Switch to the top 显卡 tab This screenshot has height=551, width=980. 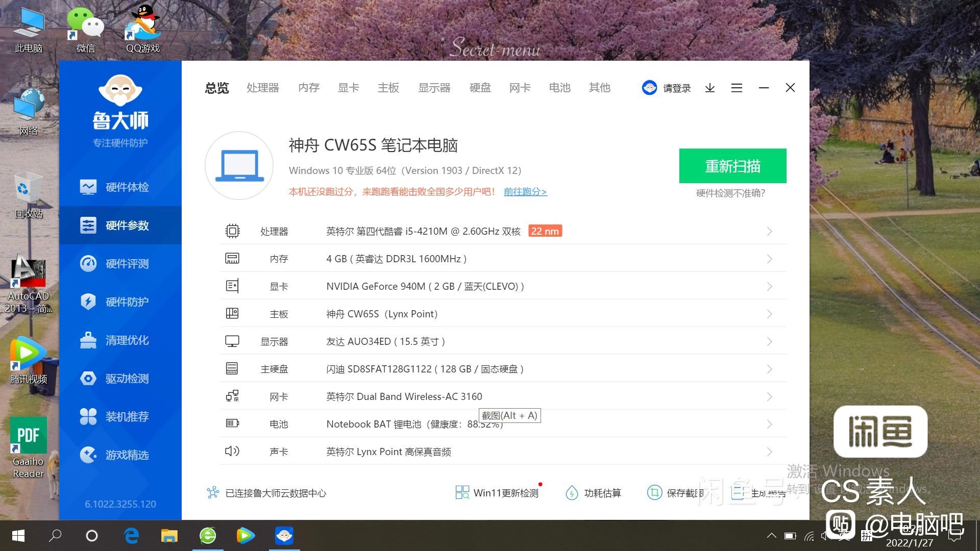tap(349, 88)
